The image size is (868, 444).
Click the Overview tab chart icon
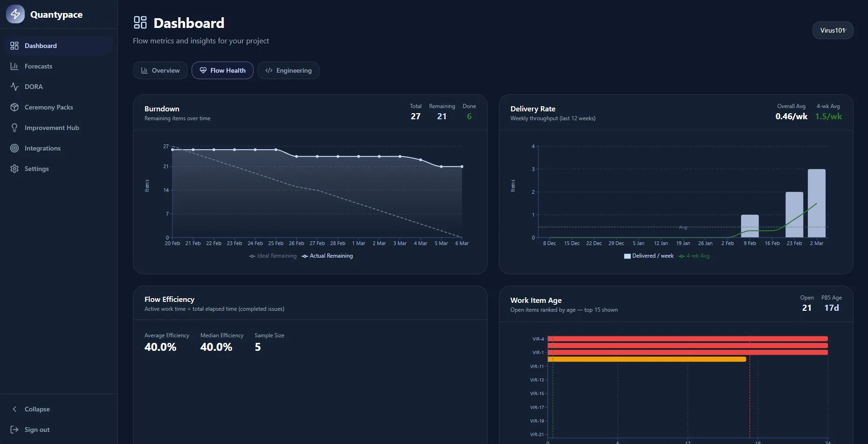[145, 70]
